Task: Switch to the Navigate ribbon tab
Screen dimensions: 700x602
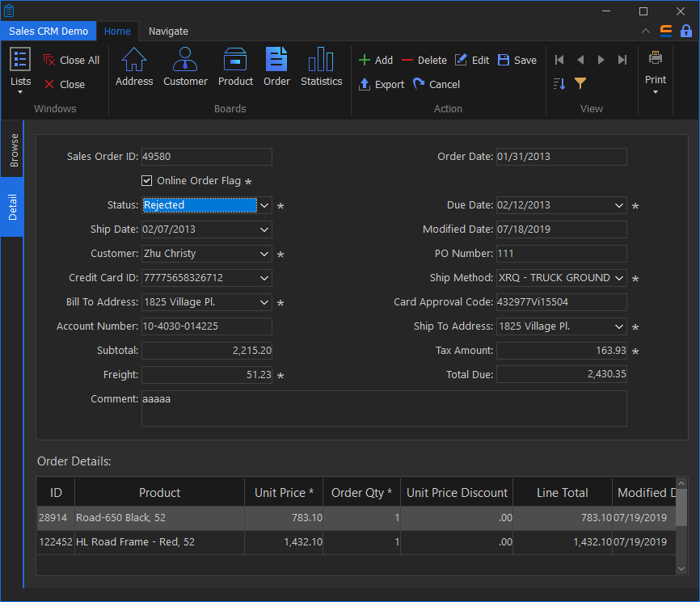Action: [168, 32]
